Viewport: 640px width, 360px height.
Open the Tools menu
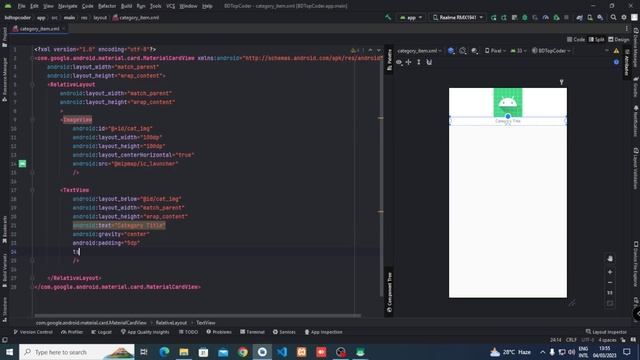point(156,6)
